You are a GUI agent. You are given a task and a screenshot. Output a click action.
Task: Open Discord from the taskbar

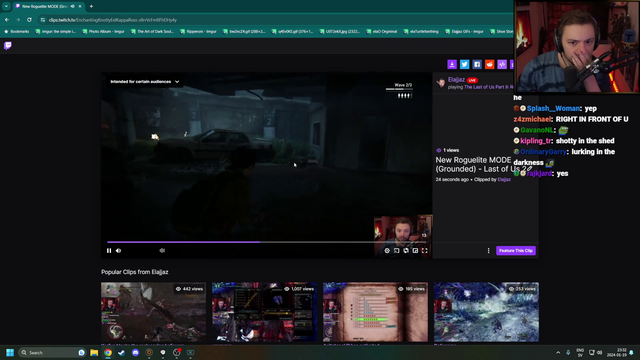(136, 352)
